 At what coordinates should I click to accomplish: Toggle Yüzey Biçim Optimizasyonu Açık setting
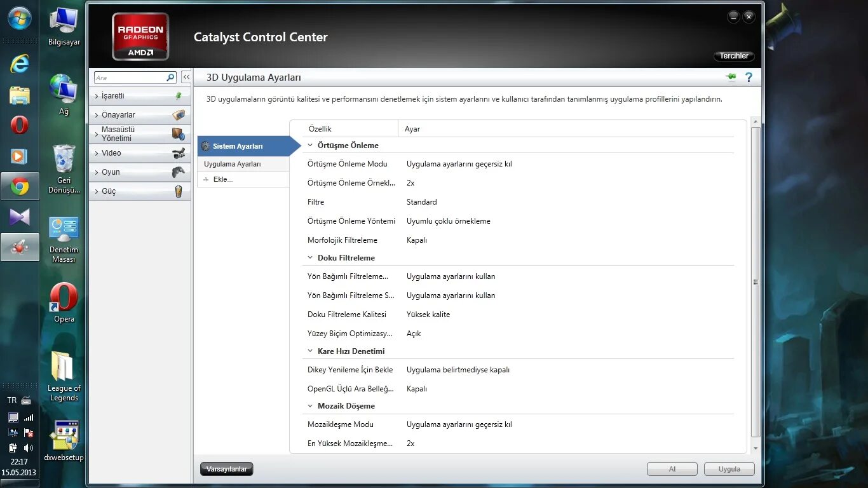point(414,334)
